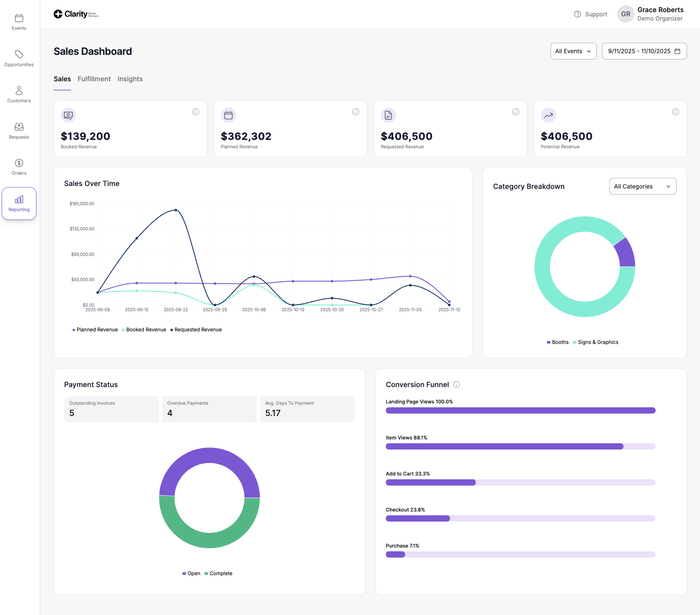The image size is (700, 615).
Task: Open the Customers section icon
Action: click(x=19, y=90)
